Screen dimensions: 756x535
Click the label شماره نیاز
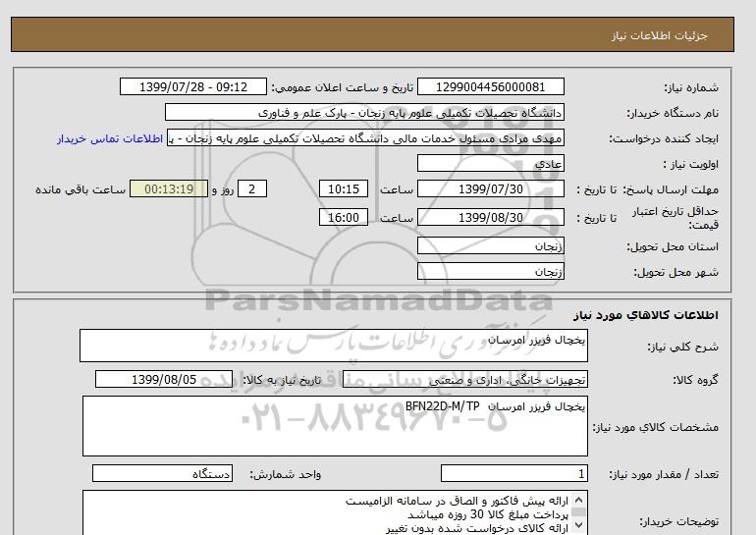691,87
